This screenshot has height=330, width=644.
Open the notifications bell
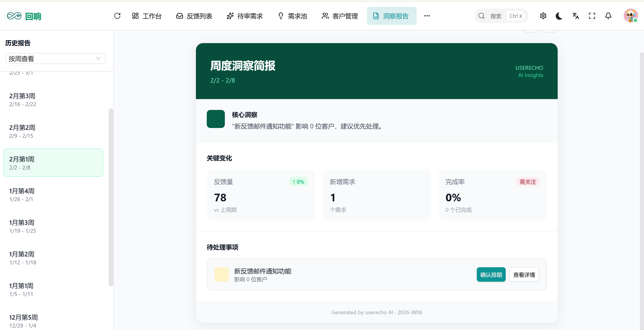point(608,16)
